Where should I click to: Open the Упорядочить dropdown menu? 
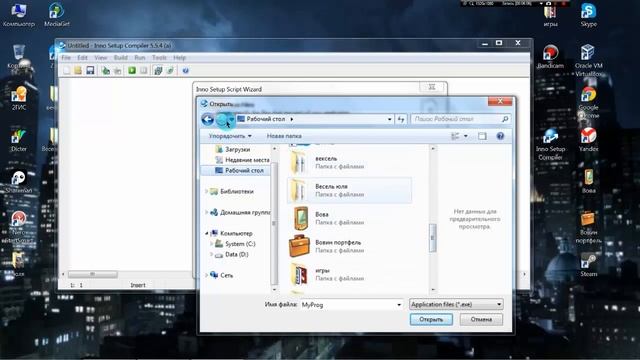(230, 136)
